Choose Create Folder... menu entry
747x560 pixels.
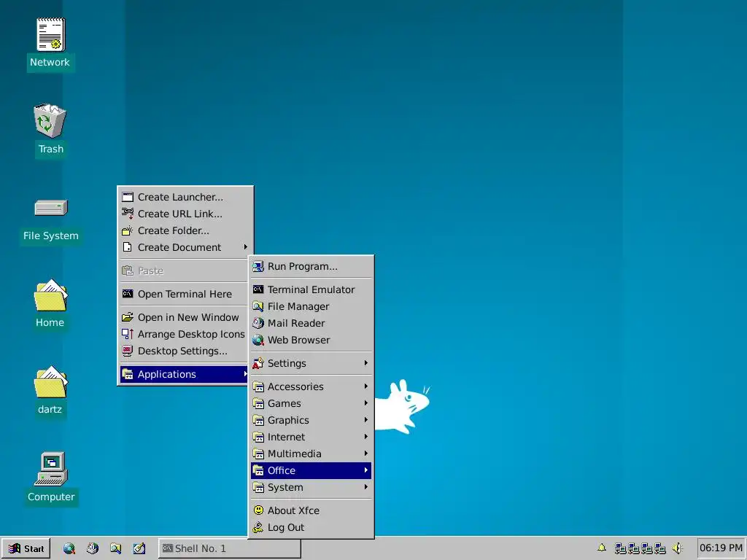185,230
